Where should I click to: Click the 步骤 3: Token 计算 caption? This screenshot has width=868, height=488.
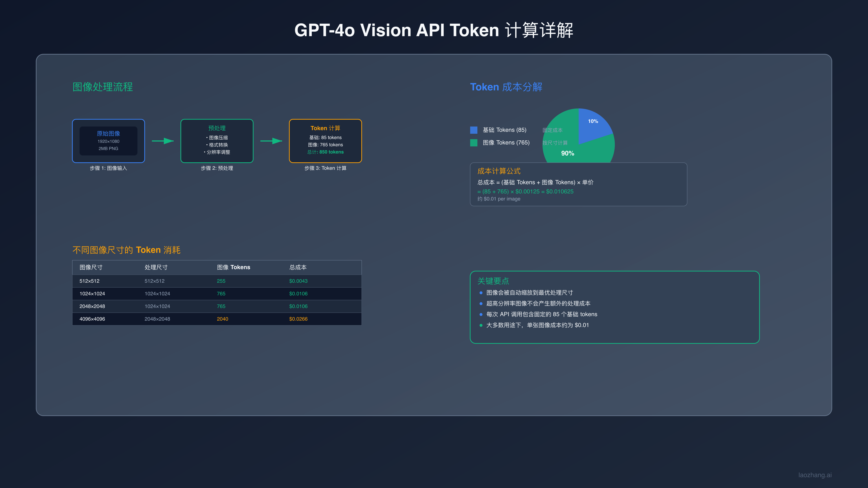(x=325, y=168)
